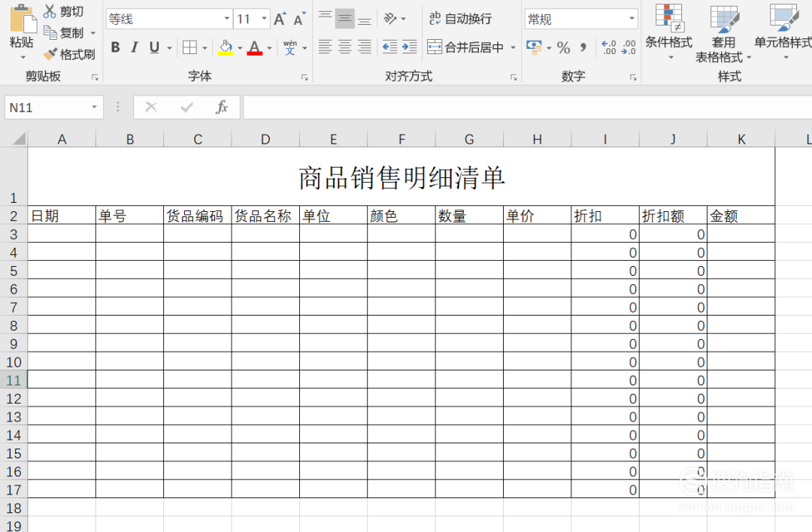Click the Comma Style icon in 数字 group
The height and width of the screenshot is (532, 812).
pyautogui.click(x=583, y=47)
